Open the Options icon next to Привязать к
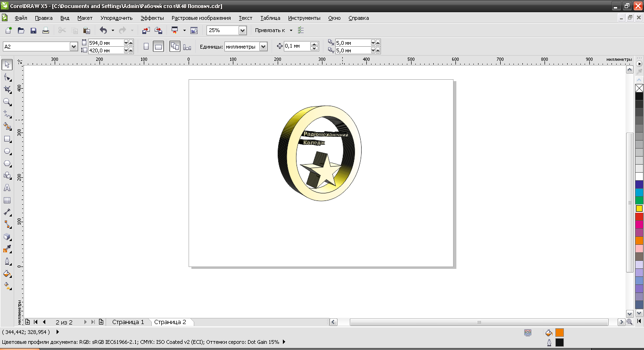Image resolution: width=644 pixels, height=350 pixels. (301, 30)
